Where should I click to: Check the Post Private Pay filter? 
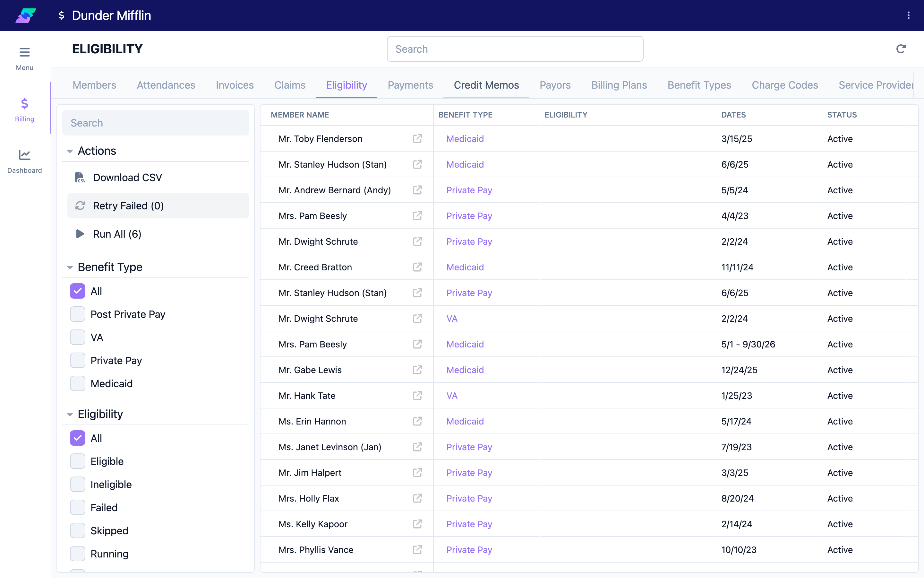[78, 314]
